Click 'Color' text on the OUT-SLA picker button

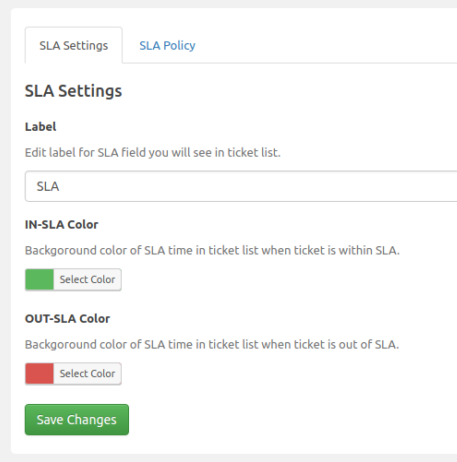click(102, 373)
